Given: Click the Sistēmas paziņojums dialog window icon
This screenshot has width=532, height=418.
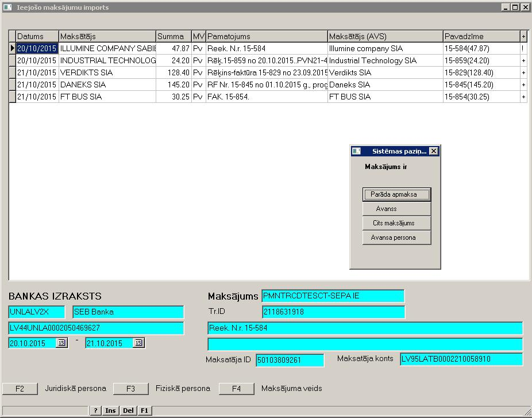Looking at the screenshot, I should click(356, 151).
